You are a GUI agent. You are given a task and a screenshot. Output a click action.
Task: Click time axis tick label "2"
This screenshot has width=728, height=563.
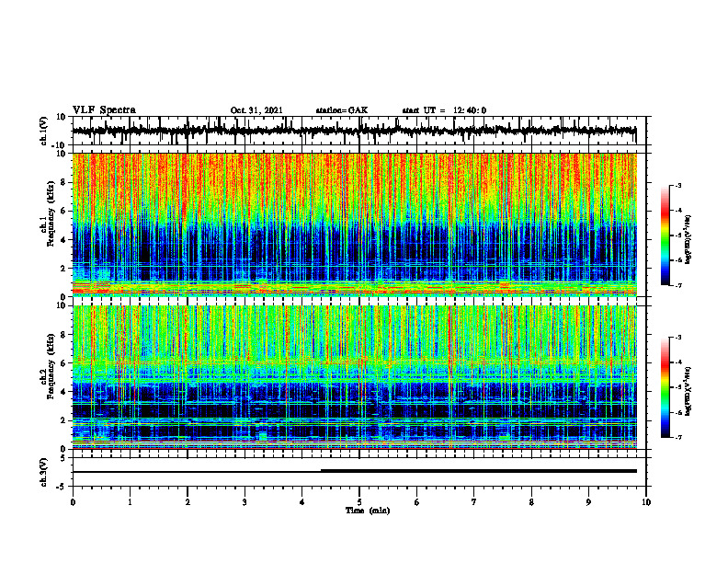point(188,502)
